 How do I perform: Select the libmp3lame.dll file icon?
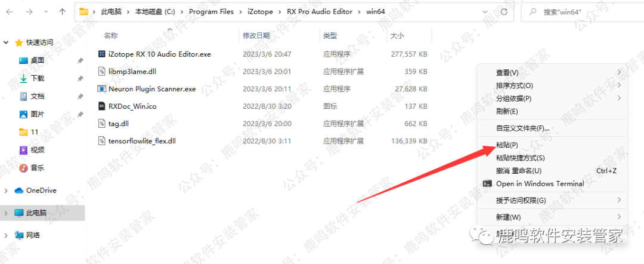102,71
